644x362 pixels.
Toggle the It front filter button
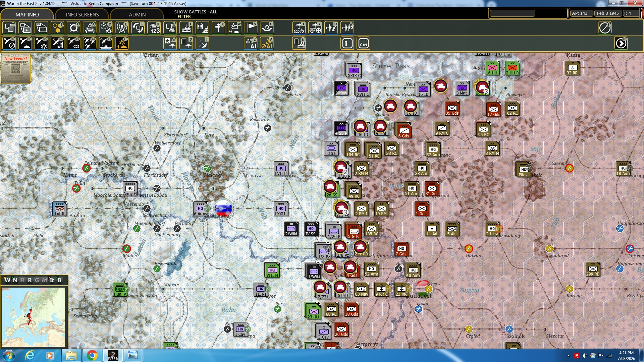pyautogui.click(x=52, y=280)
